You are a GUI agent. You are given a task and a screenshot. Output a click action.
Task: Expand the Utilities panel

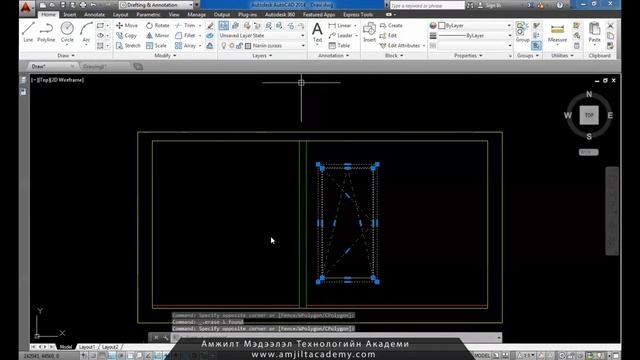click(562, 56)
